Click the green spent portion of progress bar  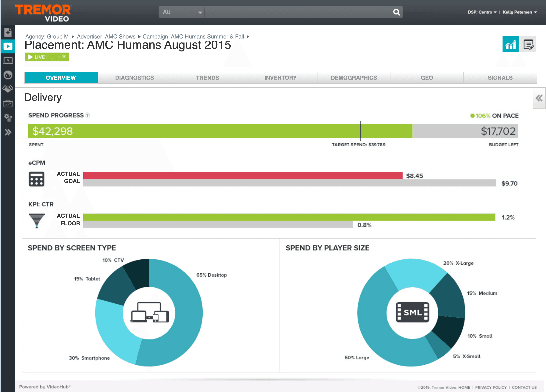pos(220,131)
